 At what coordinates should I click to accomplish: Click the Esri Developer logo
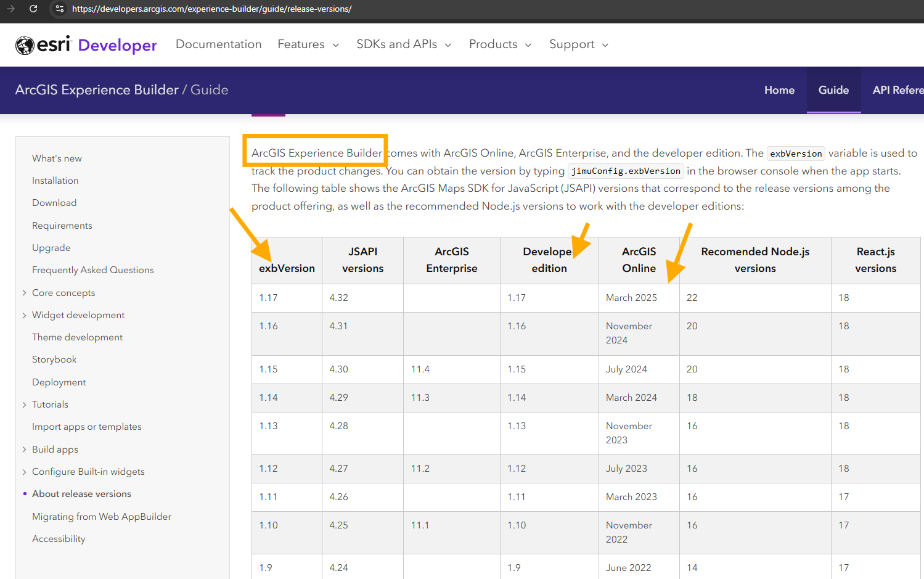(86, 45)
